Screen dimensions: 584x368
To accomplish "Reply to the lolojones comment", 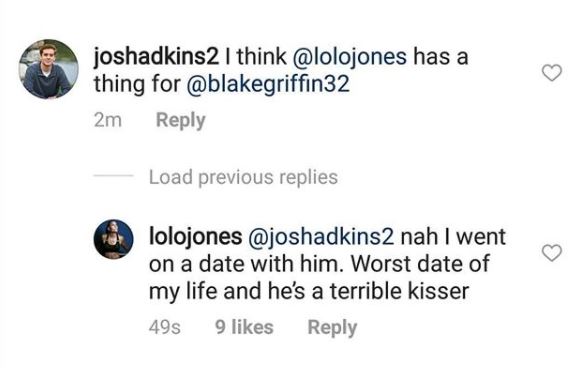I will click(x=332, y=327).
